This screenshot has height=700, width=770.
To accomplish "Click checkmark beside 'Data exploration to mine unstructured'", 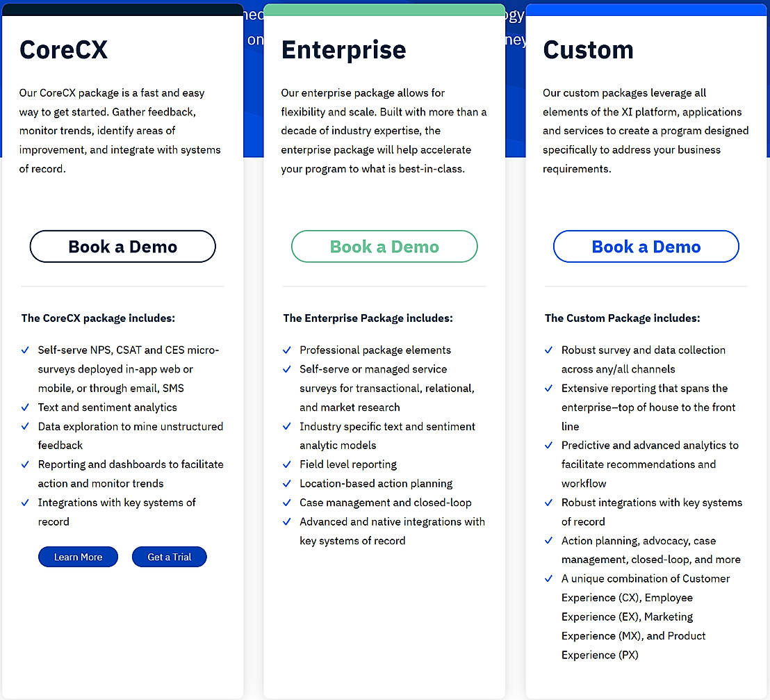I will click(25, 426).
